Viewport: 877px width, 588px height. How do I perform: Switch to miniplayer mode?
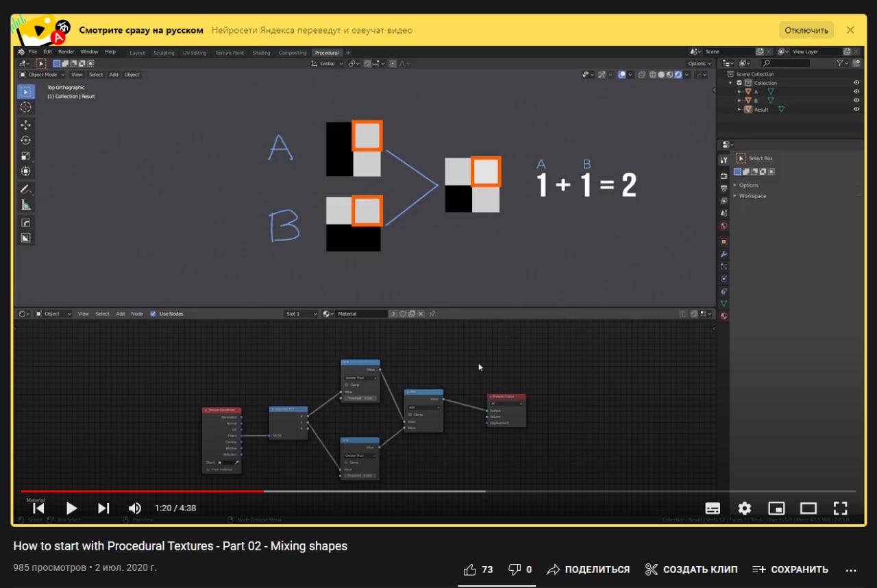tap(776, 509)
